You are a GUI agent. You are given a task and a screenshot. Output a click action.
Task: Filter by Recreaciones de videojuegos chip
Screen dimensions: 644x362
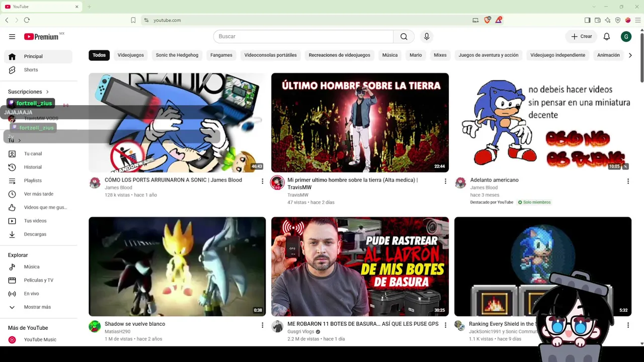pos(340,55)
